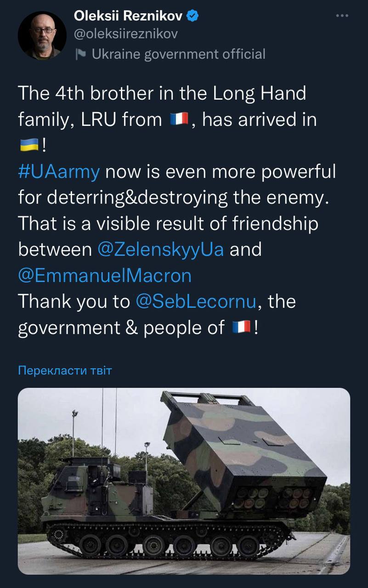Viewport: 368px width, 588px height.
Task: Select the "Ukraine government official" label
Action: (178, 54)
